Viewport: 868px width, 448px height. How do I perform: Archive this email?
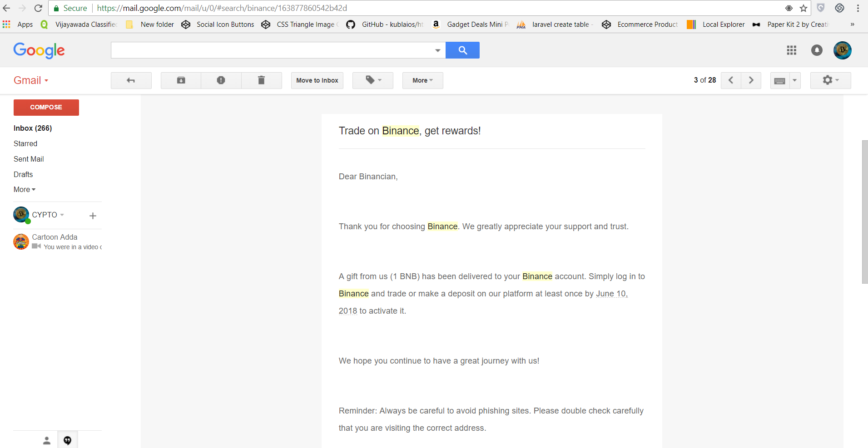tap(181, 80)
